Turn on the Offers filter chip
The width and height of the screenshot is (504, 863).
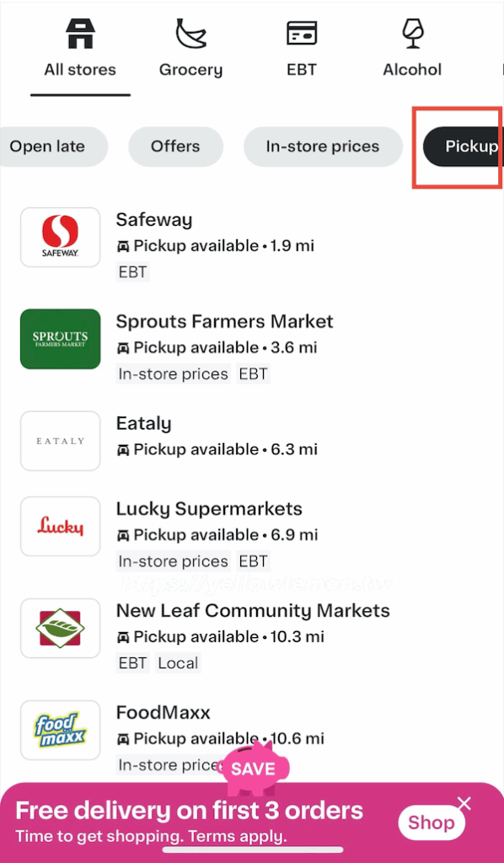tap(175, 147)
